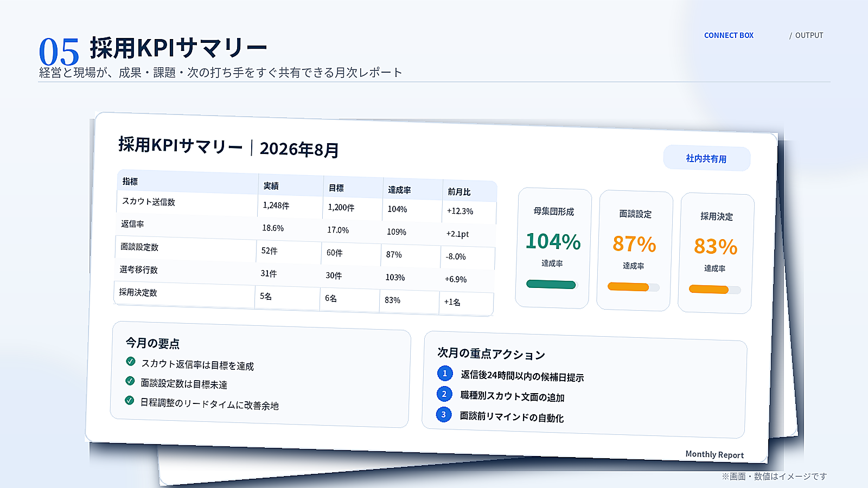The width and height of the screenshot is (868, 488).
Task: Click the 採用決定数 row label
Action: (x=138, y=292)
